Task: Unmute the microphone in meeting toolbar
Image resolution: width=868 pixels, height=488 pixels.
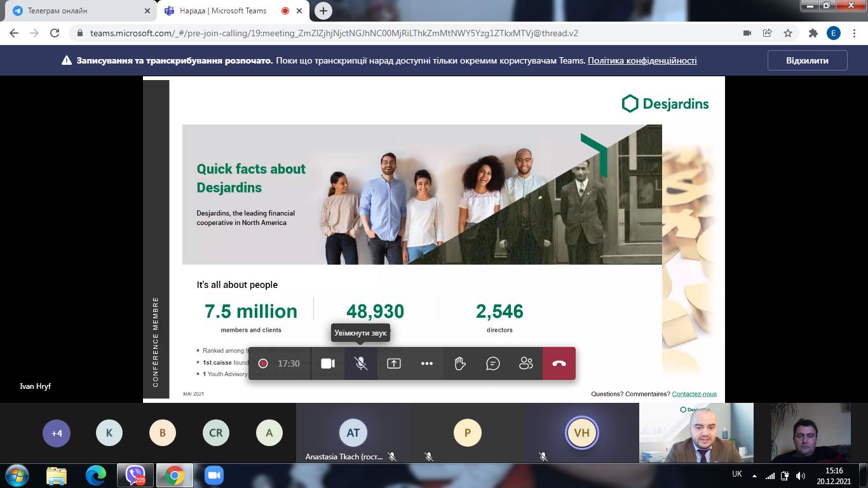Action: (x=361, y=363)
